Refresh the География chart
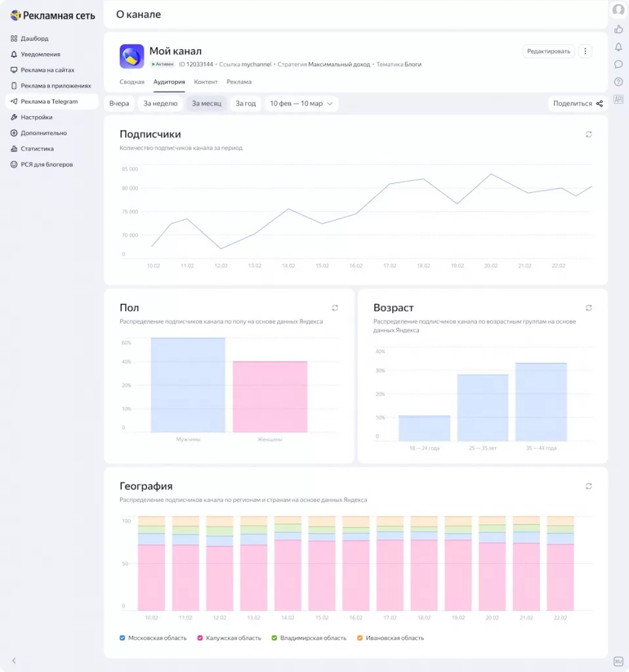The image size is (629, 672). click(589, 486)
